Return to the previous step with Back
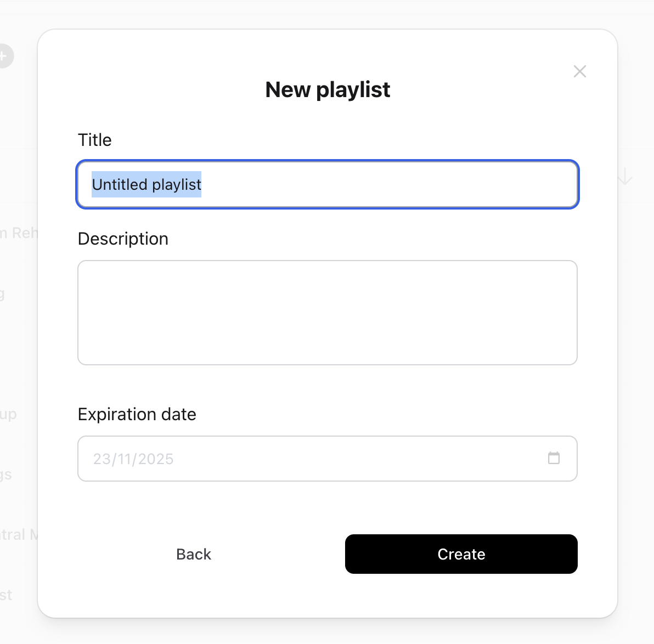 (x=193, y=554)
